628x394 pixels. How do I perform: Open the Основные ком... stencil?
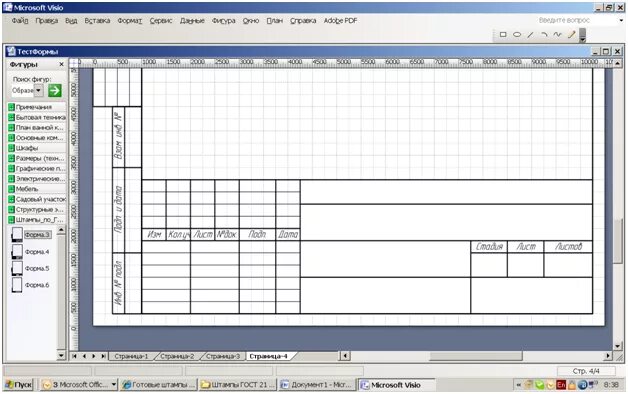37,138
